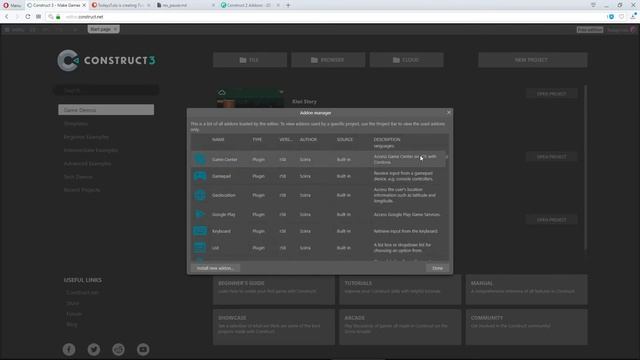
Task: Click the AUTHOR column header
Action: pos(308,140)
